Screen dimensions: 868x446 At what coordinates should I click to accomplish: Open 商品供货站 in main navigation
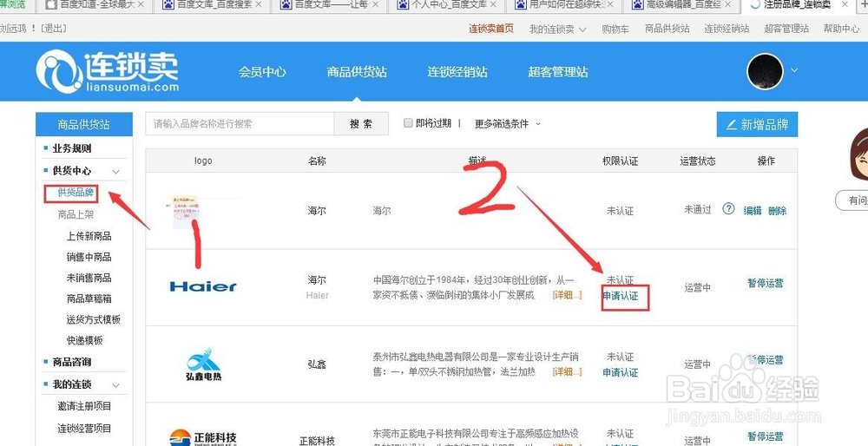[357, 71]
